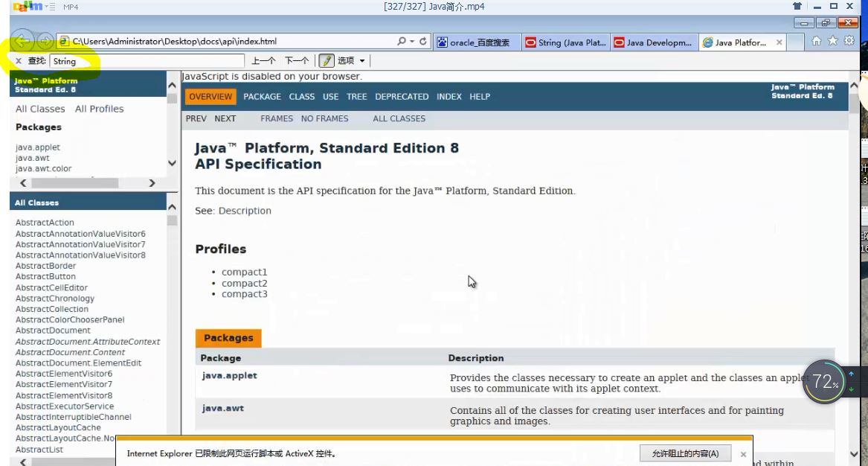The height and width of the screenshot is (466, 868).
Task: Open java.applet in the Packages table
Action: click(x=229, y=375)
